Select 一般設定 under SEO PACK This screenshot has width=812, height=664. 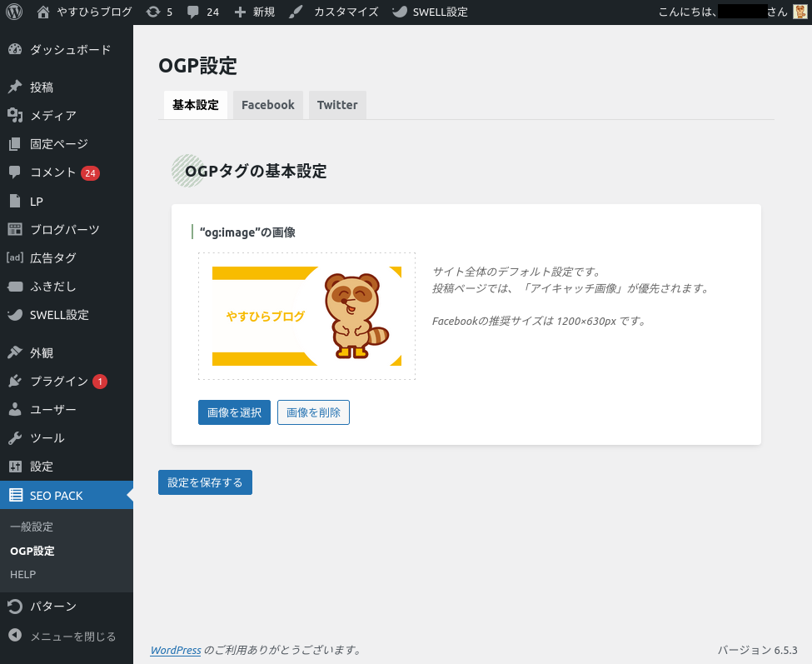point(32,527)
